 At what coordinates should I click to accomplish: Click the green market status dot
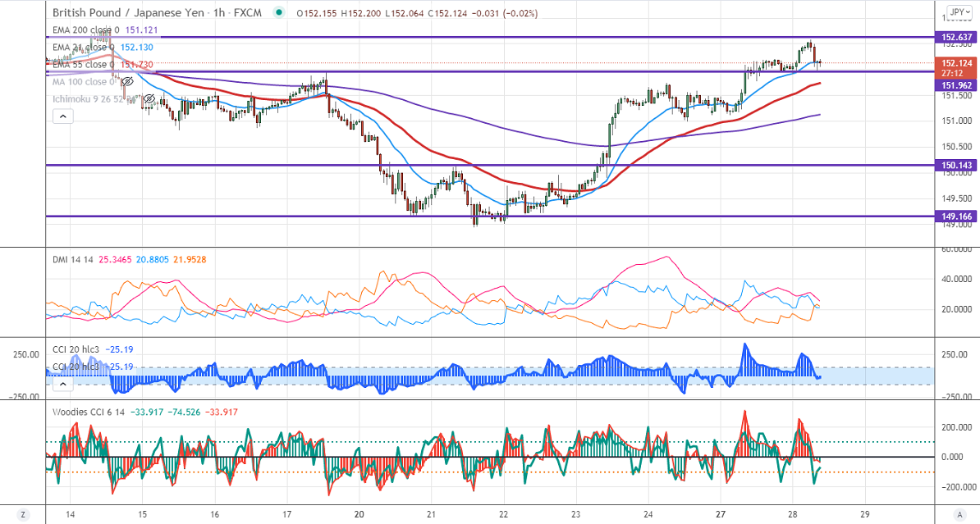tap(281, 13)
